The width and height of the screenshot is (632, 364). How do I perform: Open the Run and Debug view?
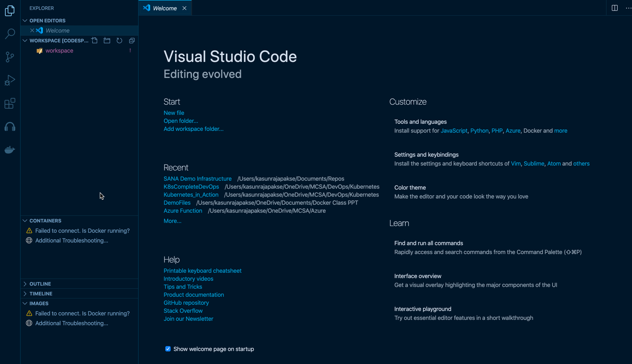(10, 80)
